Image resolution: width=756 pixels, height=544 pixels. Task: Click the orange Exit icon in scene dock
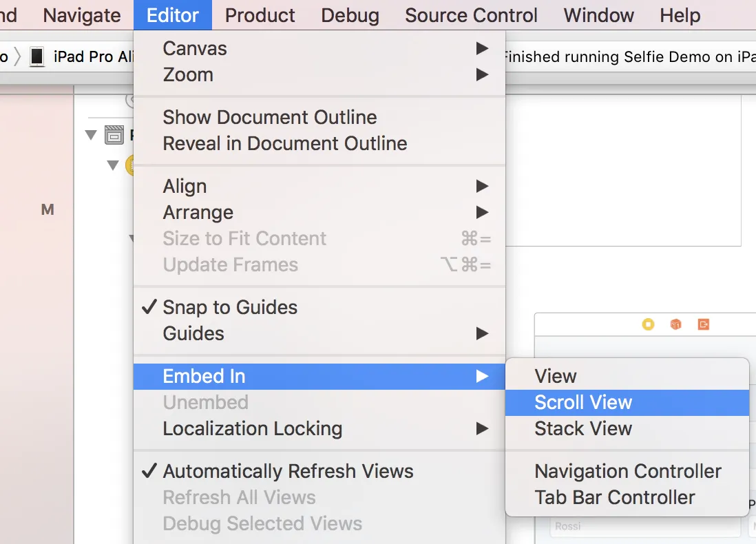point(703,324)
